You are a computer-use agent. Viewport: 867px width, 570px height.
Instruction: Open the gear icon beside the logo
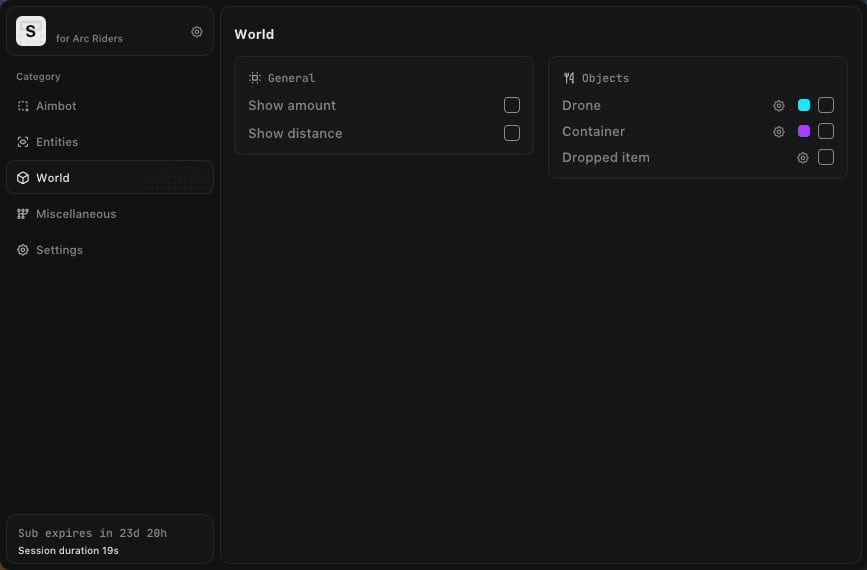[x=197, y=32]
